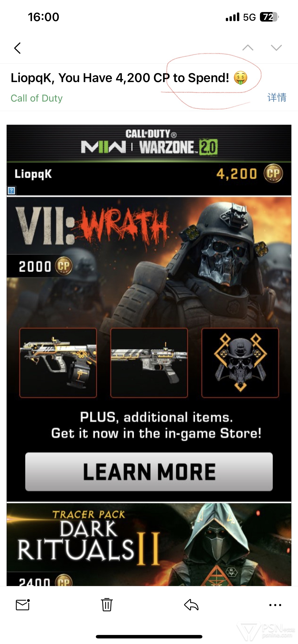298x644 pixels.
Task: Tap the reply arrow icon
Action: pyautogui.click(x=191, y=605)
